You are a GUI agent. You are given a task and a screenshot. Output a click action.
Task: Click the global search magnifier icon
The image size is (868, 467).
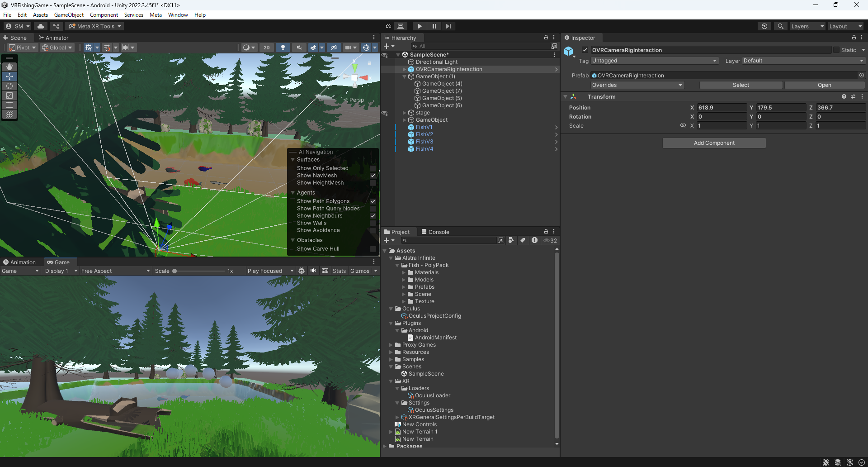[x=780, y=26]
